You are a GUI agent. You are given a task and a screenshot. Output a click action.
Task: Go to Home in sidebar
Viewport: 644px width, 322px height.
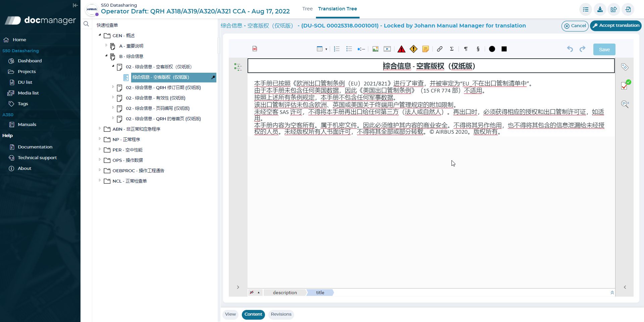coord(19,40)
